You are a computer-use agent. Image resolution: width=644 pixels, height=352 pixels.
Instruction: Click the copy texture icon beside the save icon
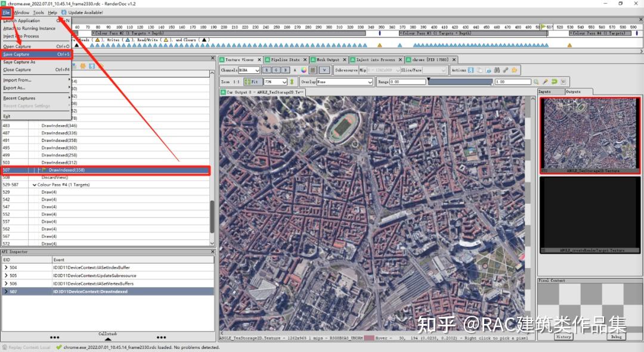click(479, 70)
